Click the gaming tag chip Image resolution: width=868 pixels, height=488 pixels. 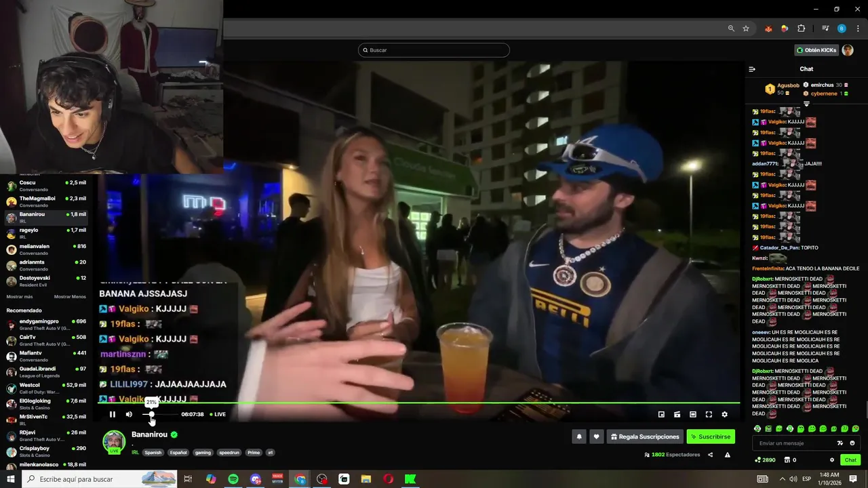tap(203, 453)
